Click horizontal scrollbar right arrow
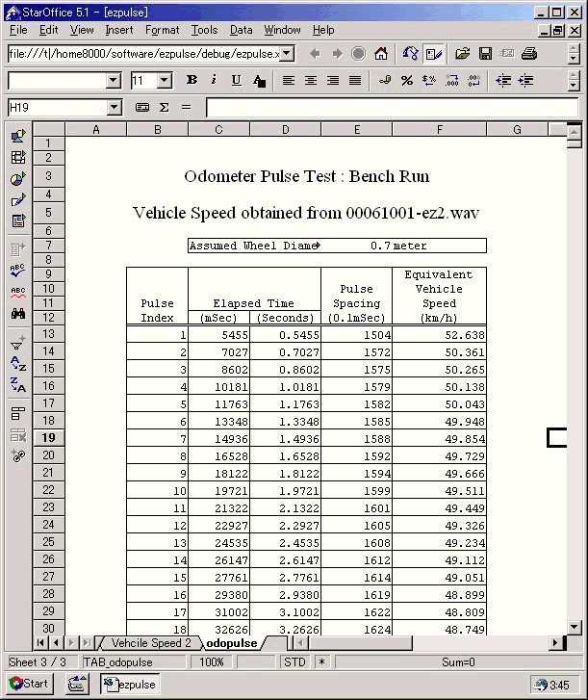This screenshot has height=700, width=588. (555, 643)
